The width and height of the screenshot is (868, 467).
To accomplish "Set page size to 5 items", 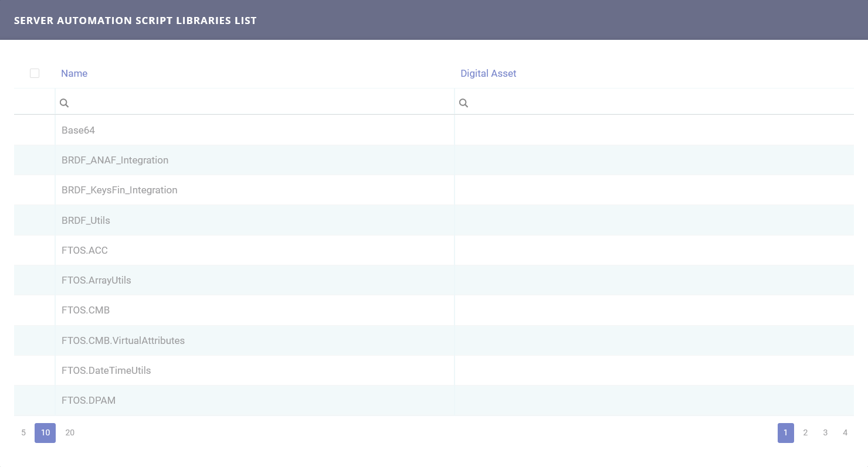I will [23, 432].
